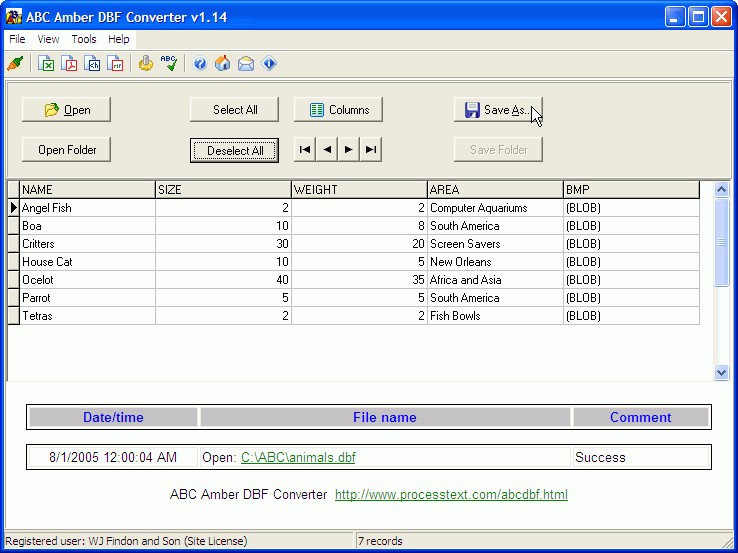
Task: Click the envelope email icon
Action: tap(245, 64)
